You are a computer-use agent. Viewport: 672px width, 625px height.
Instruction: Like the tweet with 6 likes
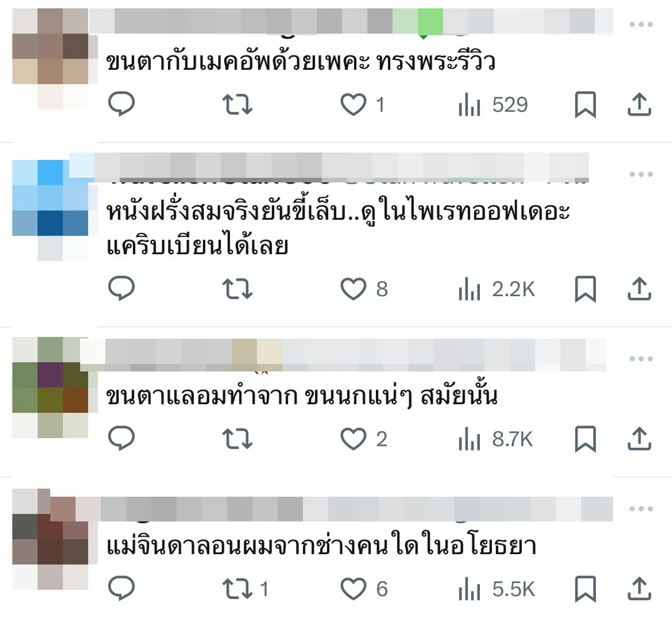point(364,589)
